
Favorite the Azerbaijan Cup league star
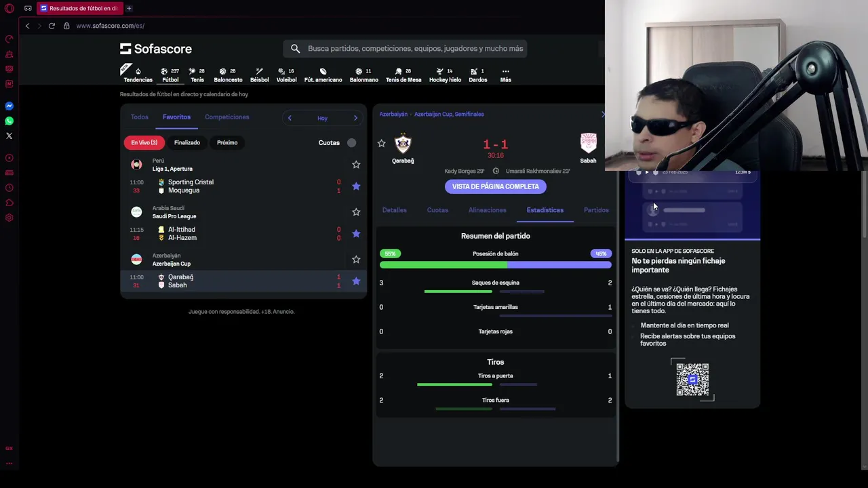click(356, 260)
